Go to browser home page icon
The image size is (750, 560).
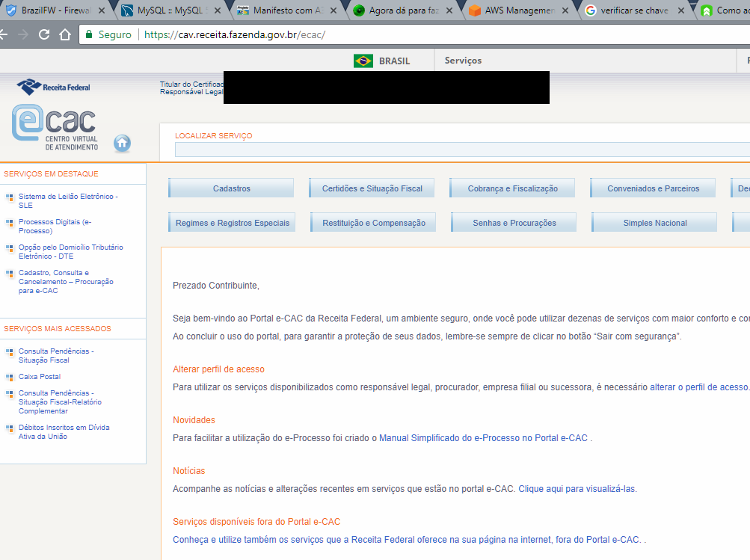[x=65, y=34]
